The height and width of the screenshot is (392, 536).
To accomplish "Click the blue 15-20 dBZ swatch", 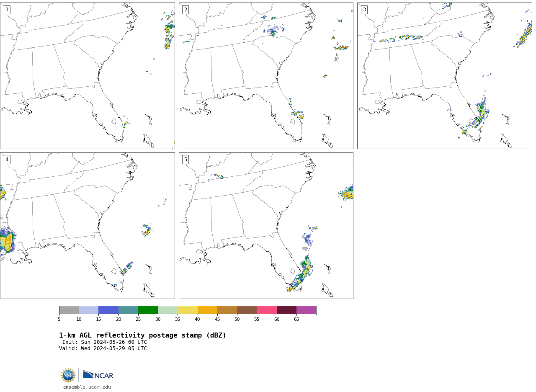I will click(x=108, y=310).
